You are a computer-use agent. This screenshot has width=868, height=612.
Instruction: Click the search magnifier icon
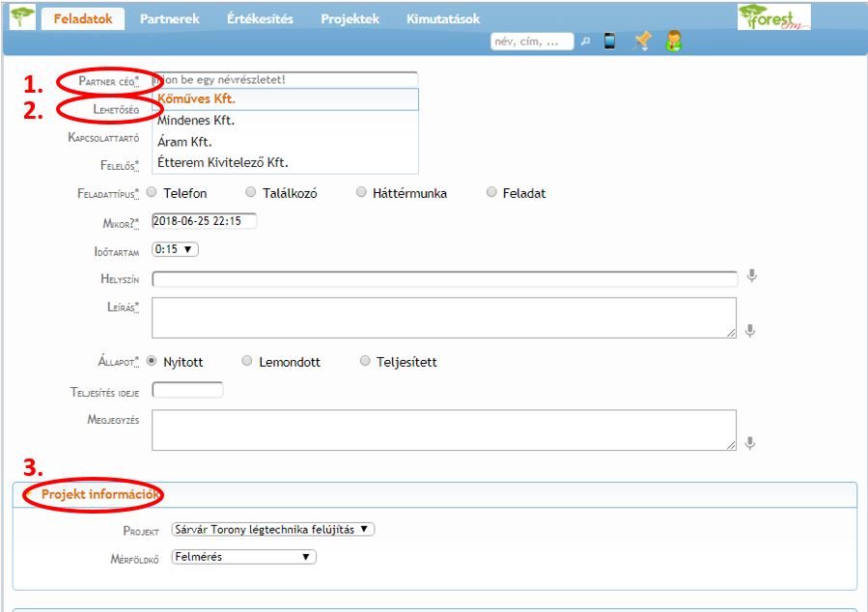click(585, 42)
